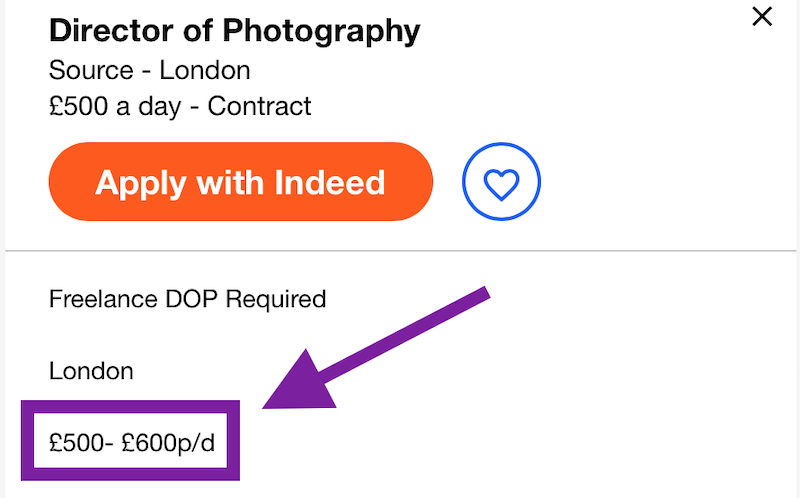Click the Freelance DOP Required line
This screenshot has width=800, height=498.
pos(187,298)
